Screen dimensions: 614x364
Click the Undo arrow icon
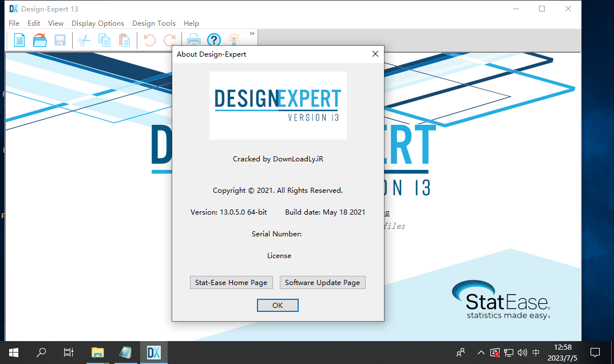click(x=149, y=40)
